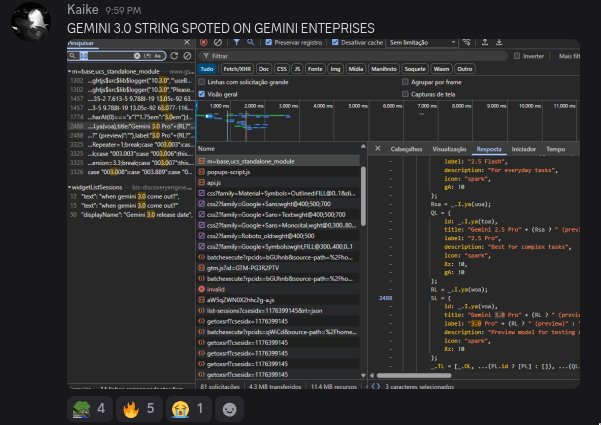
Task: Toggle regular expression search option (.*)
Action: [147, 56]
